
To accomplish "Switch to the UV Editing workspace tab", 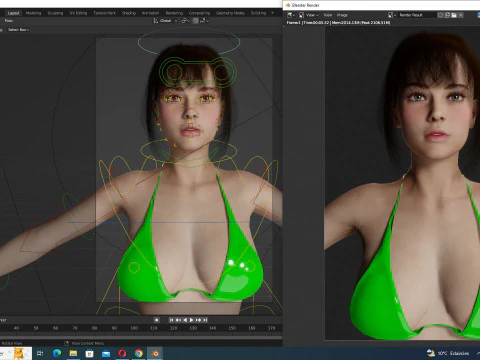I will [x=78, y=13].
